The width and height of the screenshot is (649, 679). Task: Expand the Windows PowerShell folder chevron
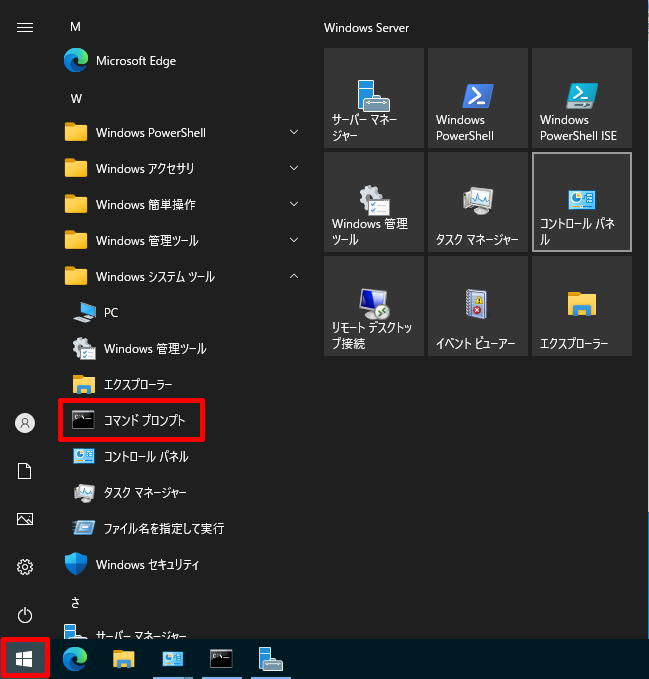(x=294, y=132)
